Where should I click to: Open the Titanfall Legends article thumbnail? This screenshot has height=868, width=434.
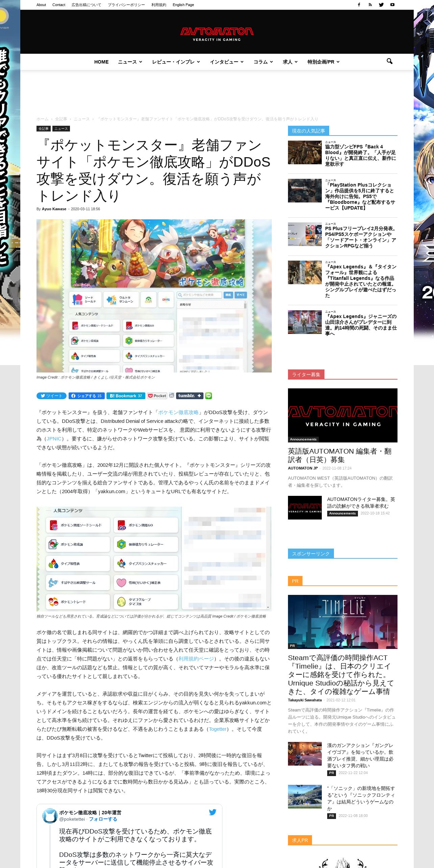(x=305, y=272)
